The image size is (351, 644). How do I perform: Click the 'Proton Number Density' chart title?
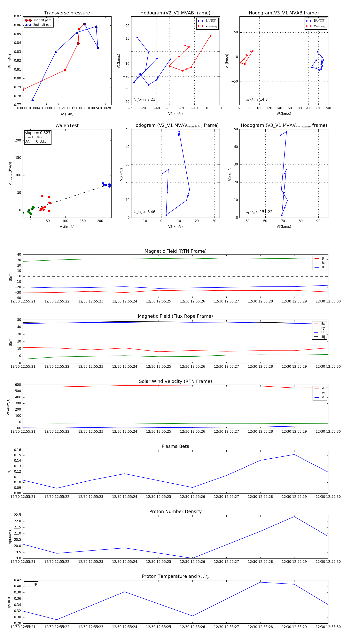(175, 511)
